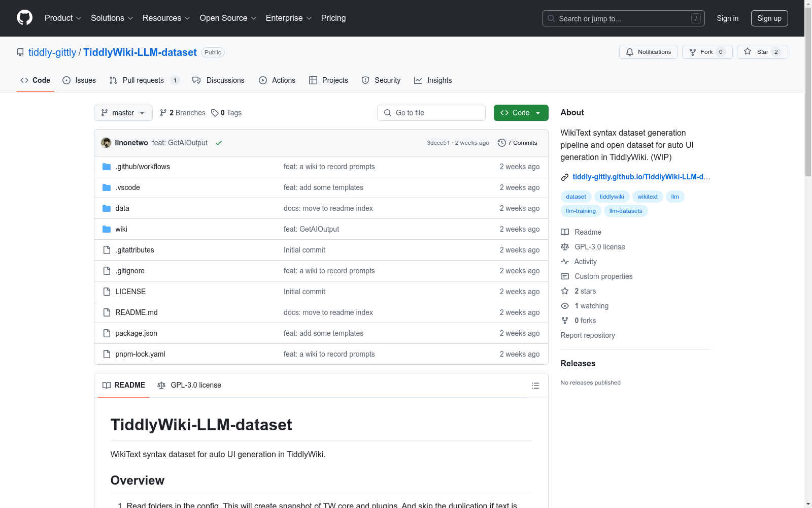
Task: Click the wikitext topic tag
Action: click(x=648, y=197)
